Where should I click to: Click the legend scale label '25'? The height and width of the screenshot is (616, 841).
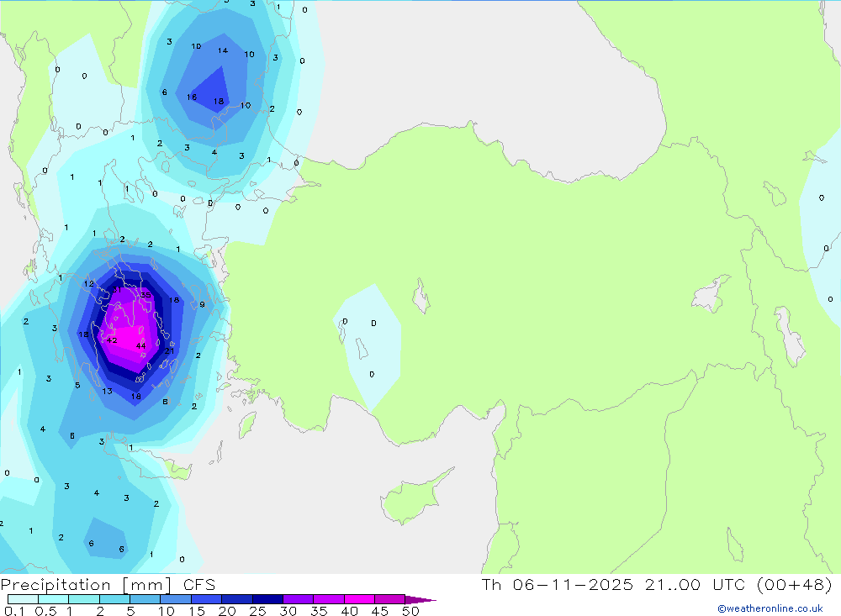coord(257,611)
